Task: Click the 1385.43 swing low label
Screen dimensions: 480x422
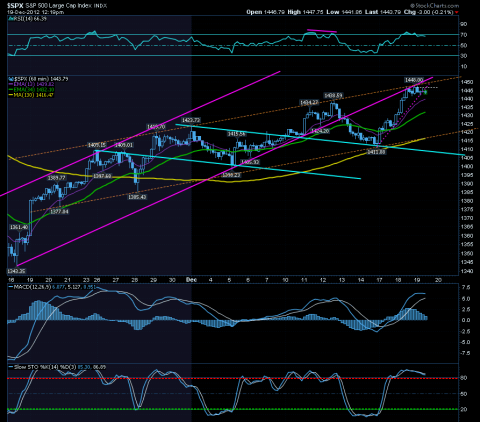Action: (137, 197)
